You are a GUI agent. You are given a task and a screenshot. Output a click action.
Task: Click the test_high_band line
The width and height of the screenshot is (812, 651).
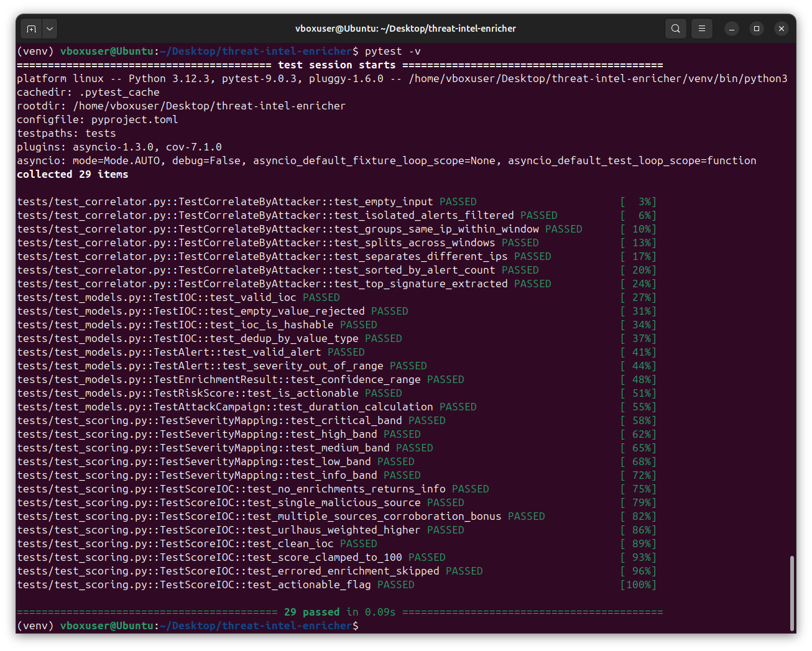pyautogui.click(x=336, y=434)
